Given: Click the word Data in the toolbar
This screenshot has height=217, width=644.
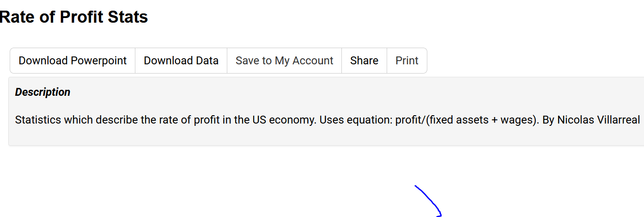Looking at the screenshot, I should [x=207, y=61].
